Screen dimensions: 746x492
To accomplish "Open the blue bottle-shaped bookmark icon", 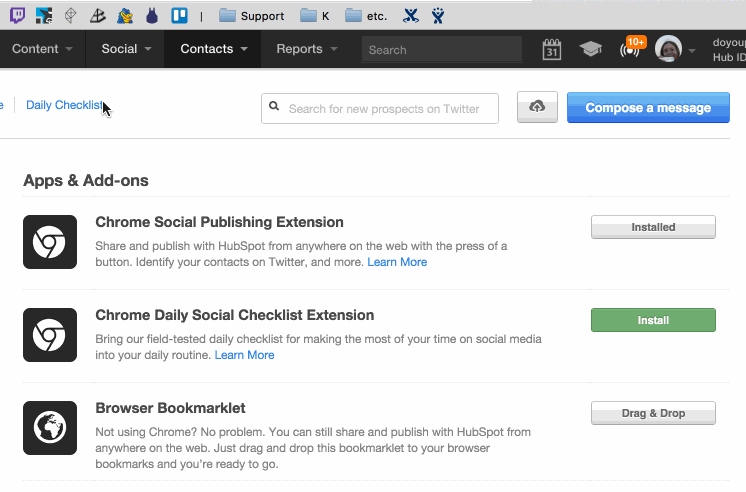I will pos(152,16).
